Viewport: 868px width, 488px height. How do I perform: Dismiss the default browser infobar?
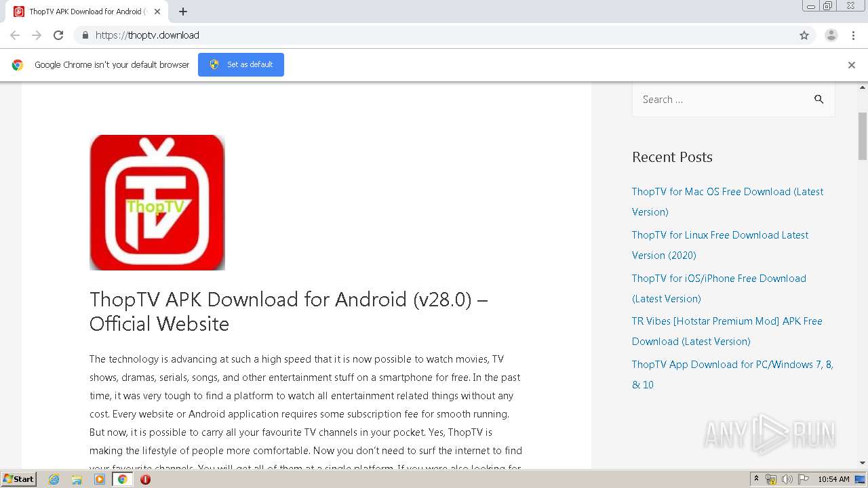tap(852, 65)
